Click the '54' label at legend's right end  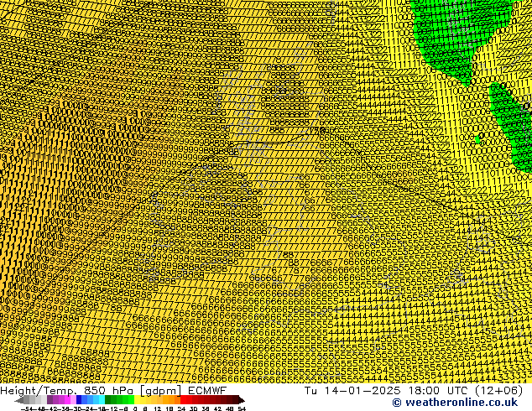[242, 409]
